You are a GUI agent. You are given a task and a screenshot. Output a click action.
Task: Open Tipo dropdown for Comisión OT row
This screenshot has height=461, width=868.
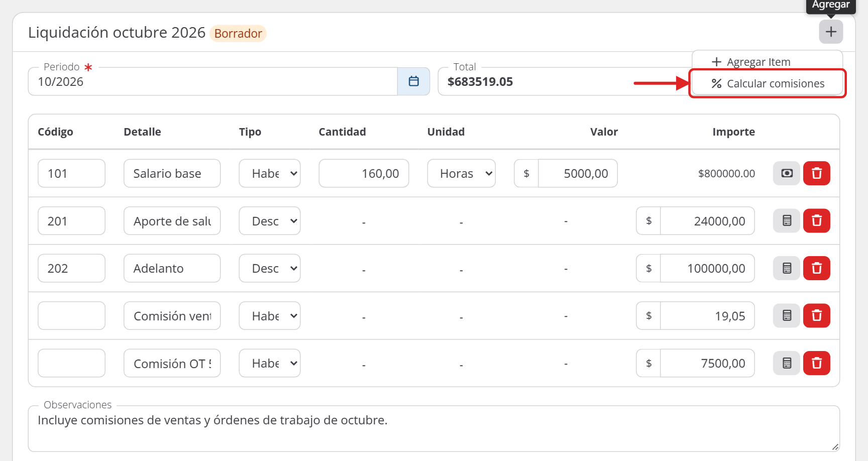pos(270,363)
